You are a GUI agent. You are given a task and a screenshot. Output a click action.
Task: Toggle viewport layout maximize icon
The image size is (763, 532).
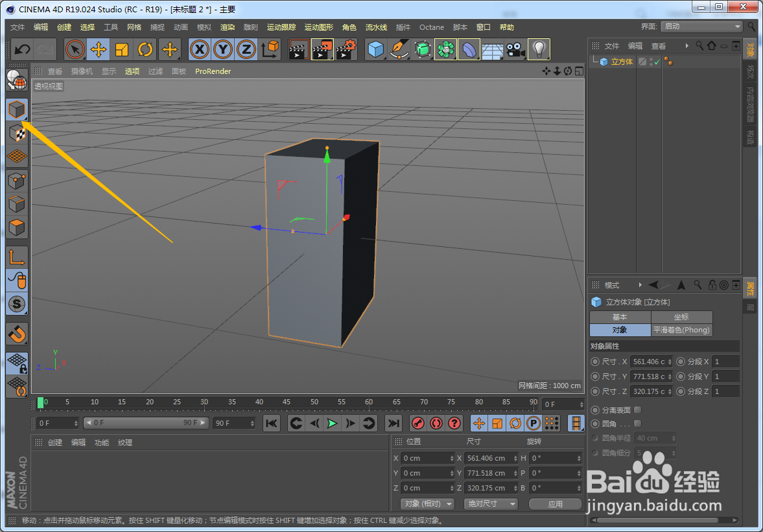pyautogui.click(x=579, y=71)
